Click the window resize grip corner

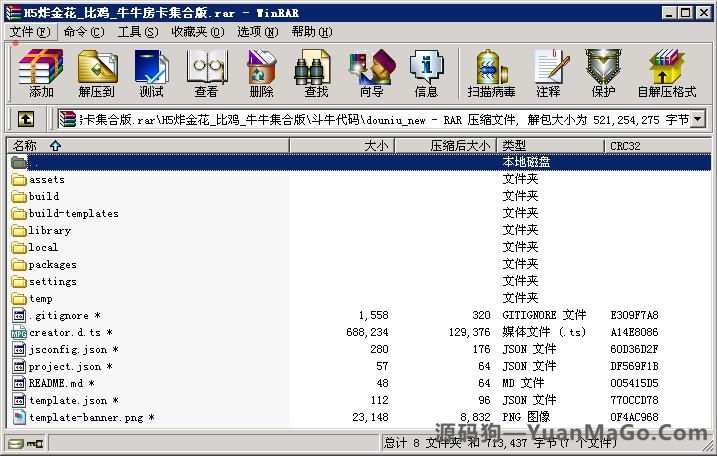pos(706,445)
